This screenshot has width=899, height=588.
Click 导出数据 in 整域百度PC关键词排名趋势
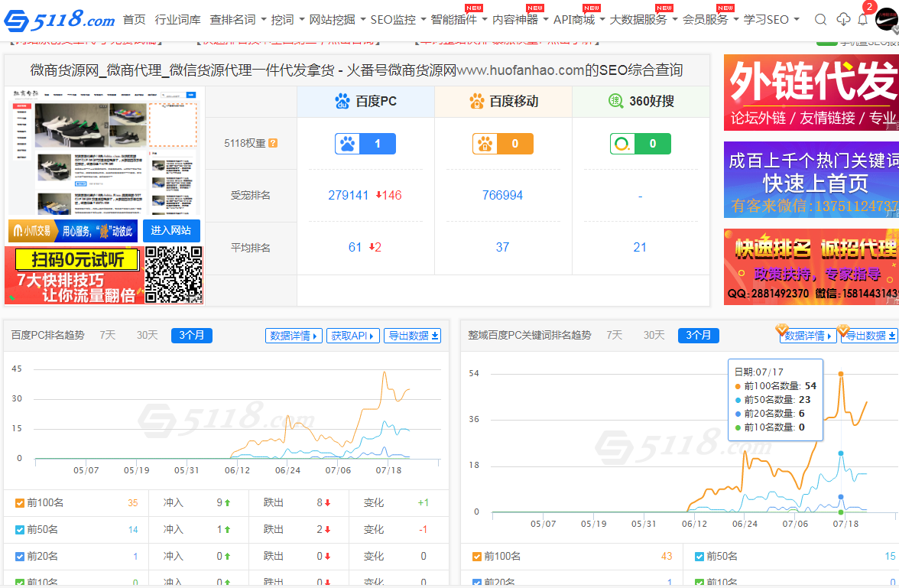(x=869, y=336)
